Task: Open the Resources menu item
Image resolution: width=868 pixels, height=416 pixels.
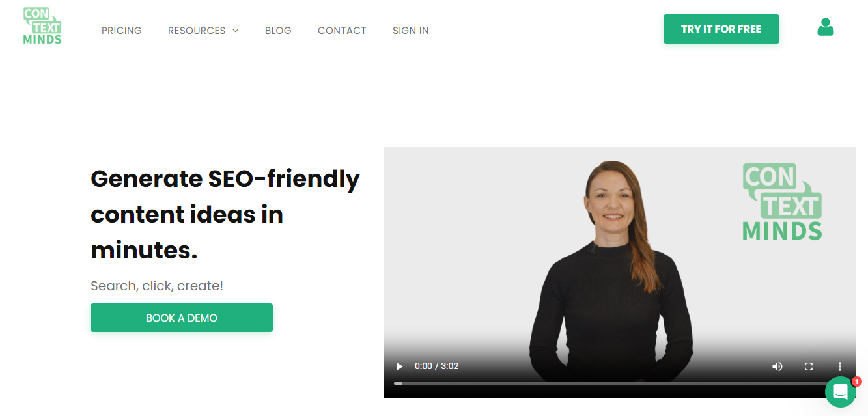Action: 197,31
